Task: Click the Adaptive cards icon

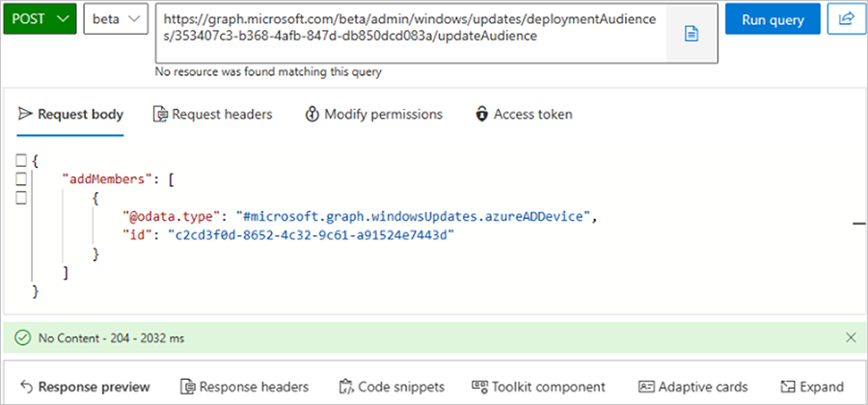Action: [646, 388]
